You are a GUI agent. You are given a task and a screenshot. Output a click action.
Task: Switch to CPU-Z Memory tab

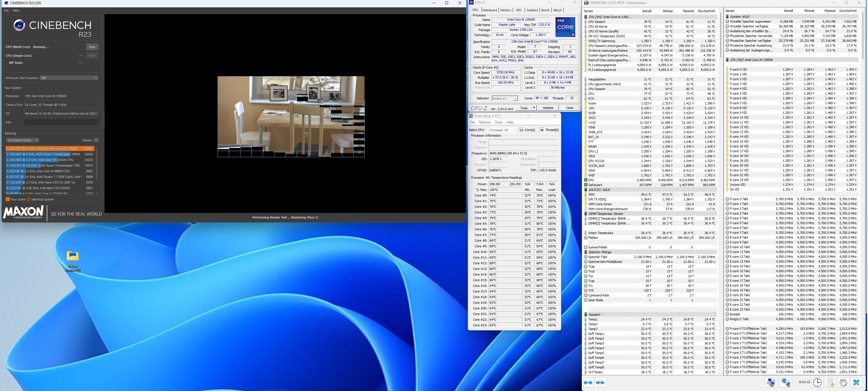point(505,10)
